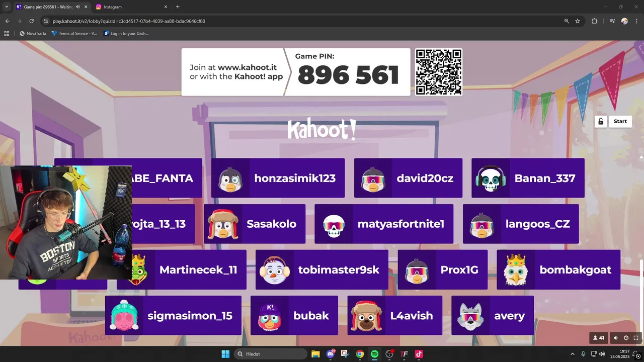Viewport: 644px width, 362px height.
Task: Click the player count badge showing 41
Action: [599, 338]
